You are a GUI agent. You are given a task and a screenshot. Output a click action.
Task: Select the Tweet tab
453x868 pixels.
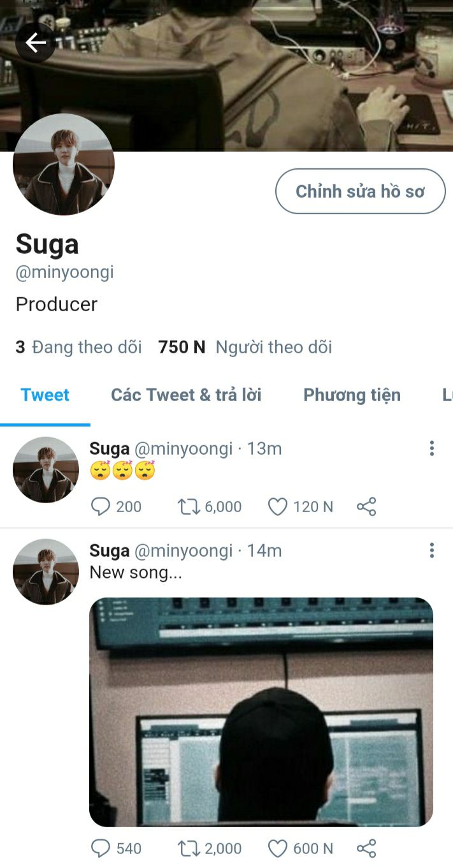click(x=45, y=395)
